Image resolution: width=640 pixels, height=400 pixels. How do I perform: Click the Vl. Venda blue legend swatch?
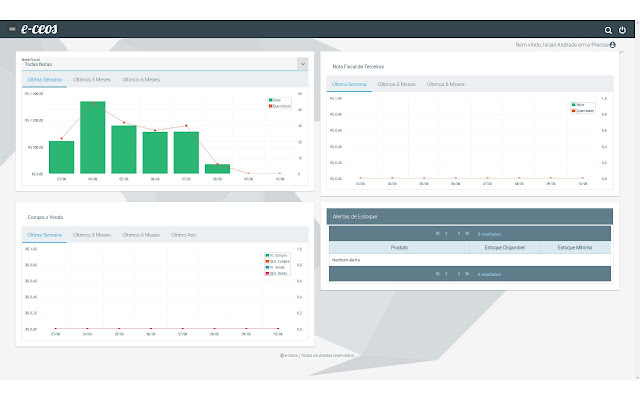pos(268,267)
